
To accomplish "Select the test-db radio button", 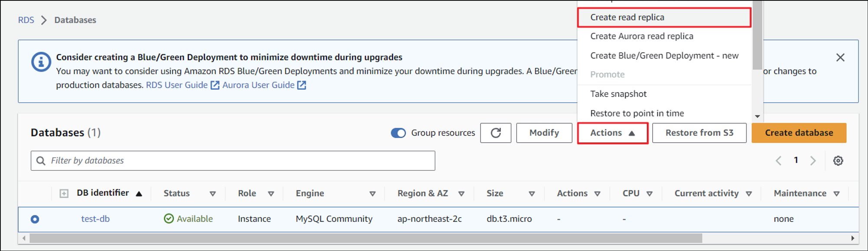I will (x=35, y=219).
